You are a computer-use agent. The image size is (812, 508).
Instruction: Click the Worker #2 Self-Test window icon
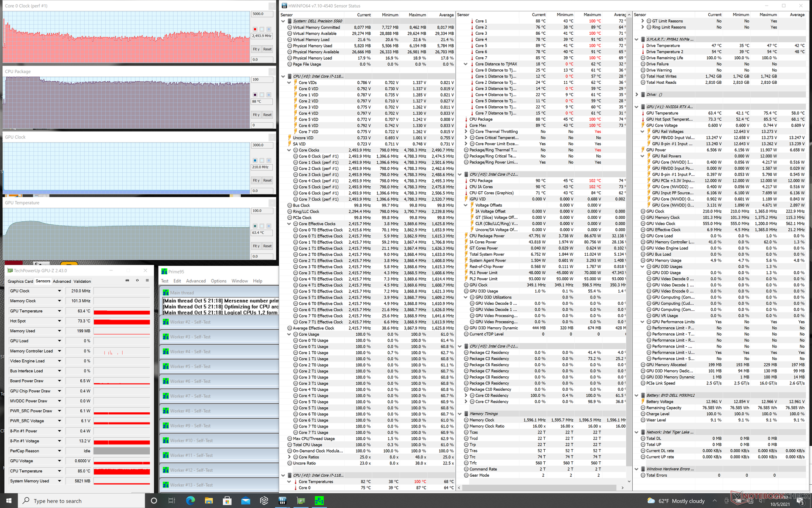(166, 322)
